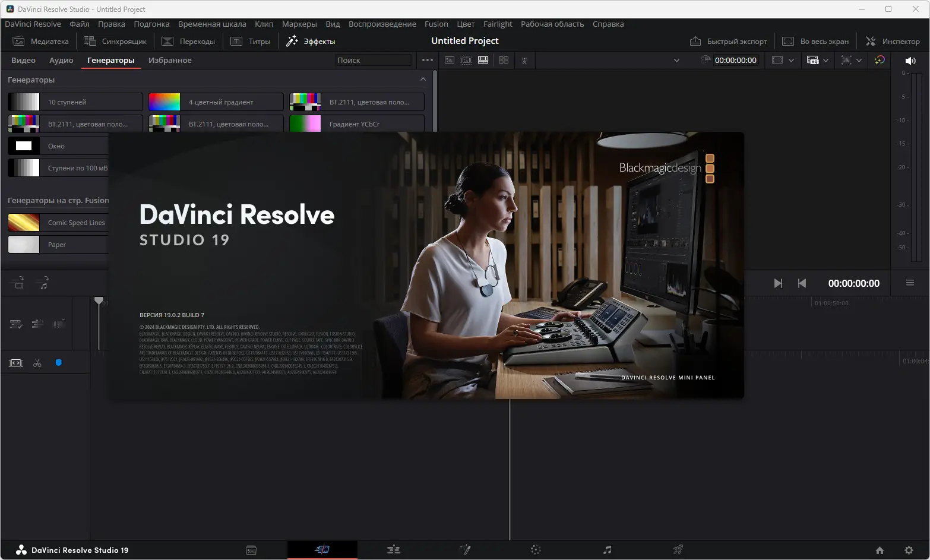Screen dimensions: 930x560
Task: Mute audio with the speaker icon
Action: tap(910, 61)
